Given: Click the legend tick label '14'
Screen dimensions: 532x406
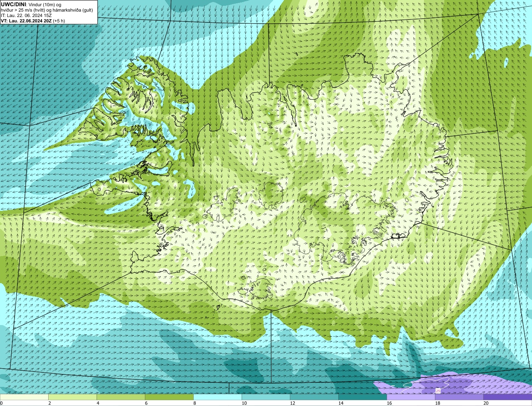Looking at the screenshot, I should [341, 403].
